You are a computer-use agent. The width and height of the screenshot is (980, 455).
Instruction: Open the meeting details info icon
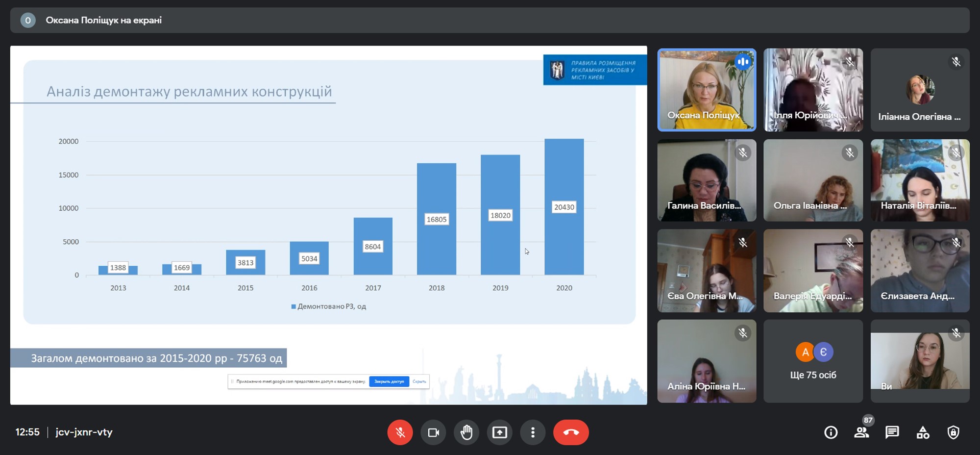831,432
